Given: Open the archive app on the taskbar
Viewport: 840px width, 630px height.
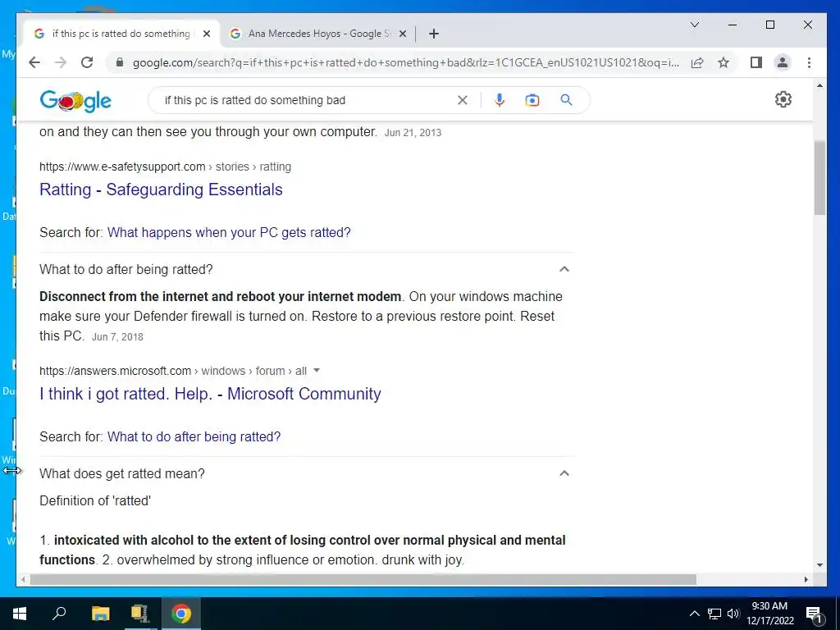Looking at the screenshot, I should (x=139, y=614).
